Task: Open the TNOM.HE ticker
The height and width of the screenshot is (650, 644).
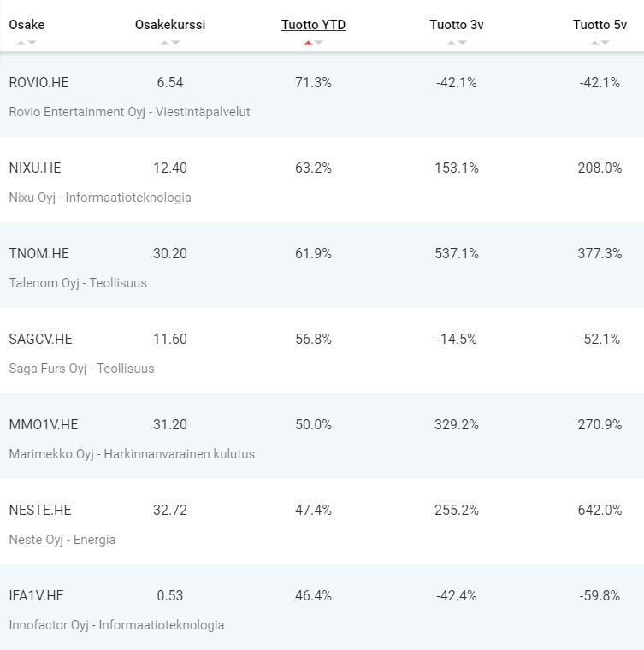Action: click(38, 253)
